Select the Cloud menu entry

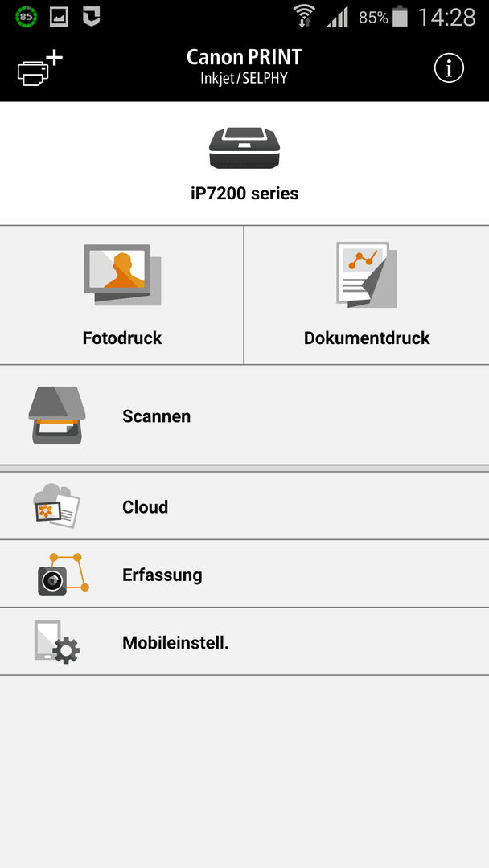[244, 506]
